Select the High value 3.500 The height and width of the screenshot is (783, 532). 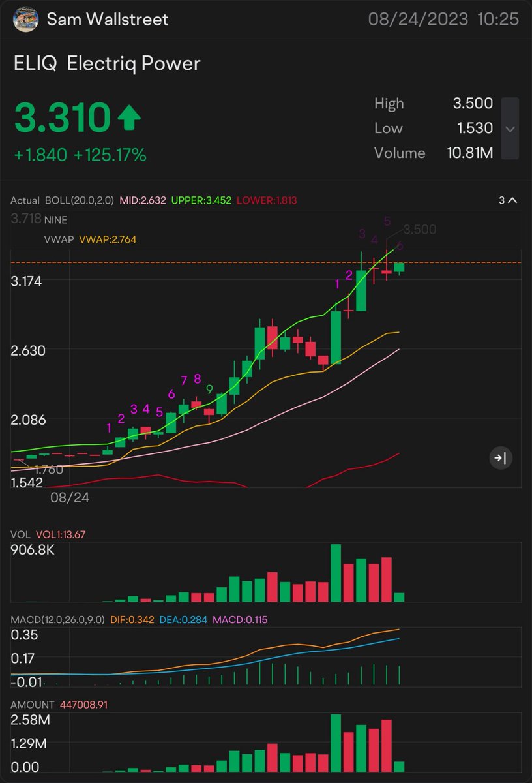[x=473, y=103]
